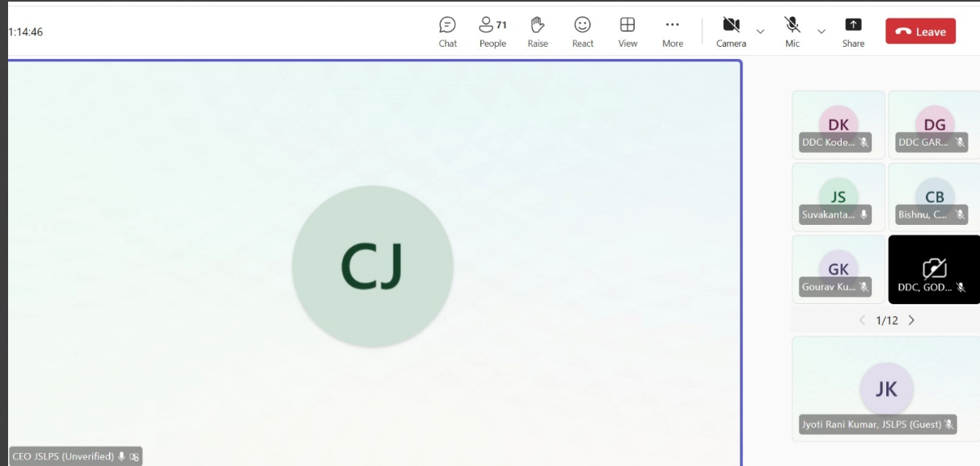
Task: Share your screen content
Action: pos(853,32)
